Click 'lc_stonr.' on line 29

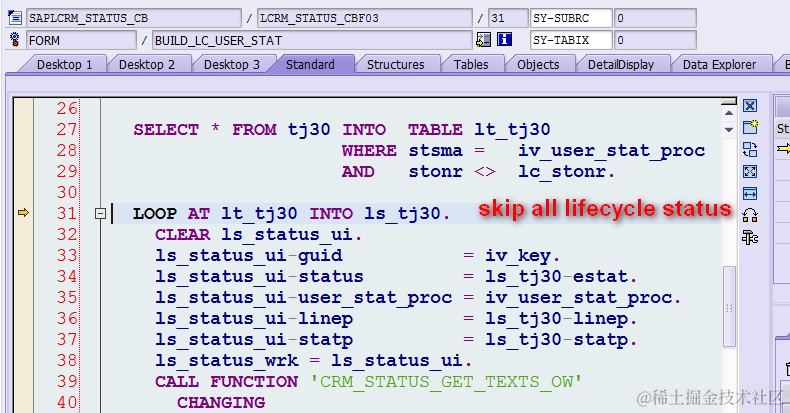(567, 172)
